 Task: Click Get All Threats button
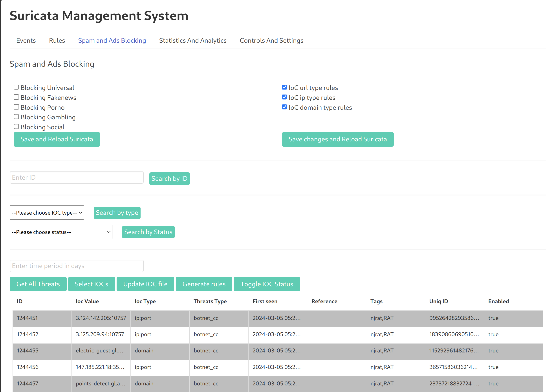tap(38, 284)
